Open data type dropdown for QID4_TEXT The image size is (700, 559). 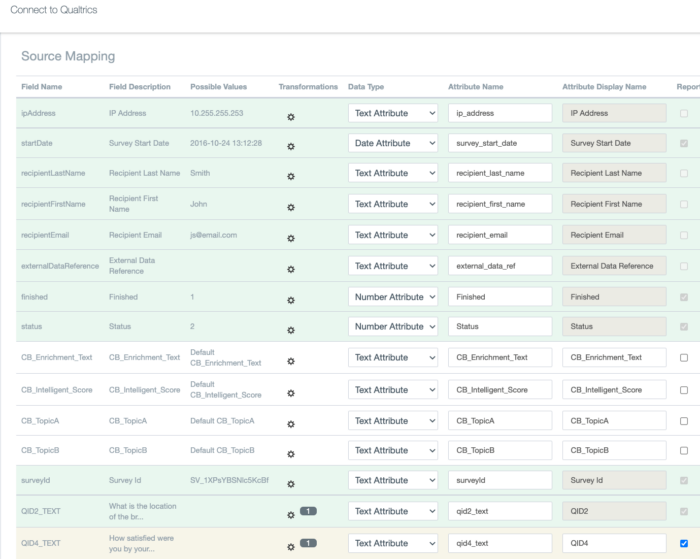tap(393, 543)
